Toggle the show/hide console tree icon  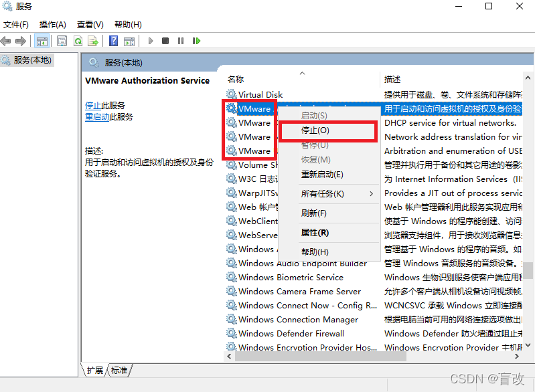(42, 41)
